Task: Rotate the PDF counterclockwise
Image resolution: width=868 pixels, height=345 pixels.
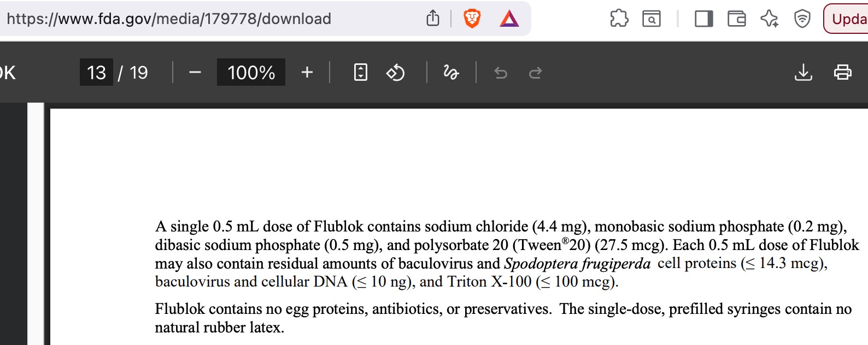Action: point(395,72)
